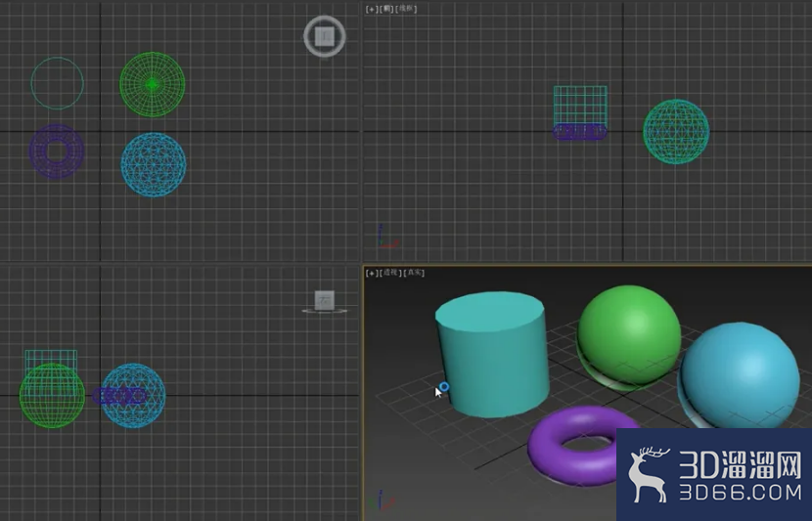Select the teal cylinder in the perspective view
The width and height of the screenshot is (812, 521).
492,354
